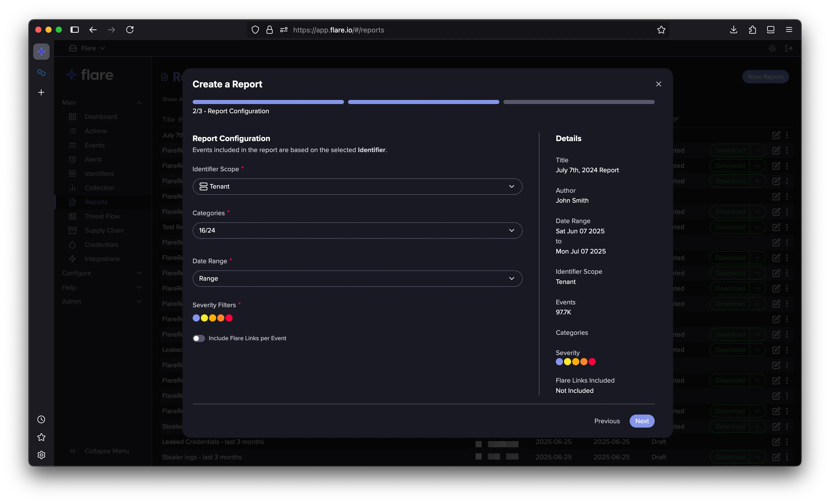830x504 pixels.
Task: Open the browser extensions puzzle icon
Action: pos(752,30)
